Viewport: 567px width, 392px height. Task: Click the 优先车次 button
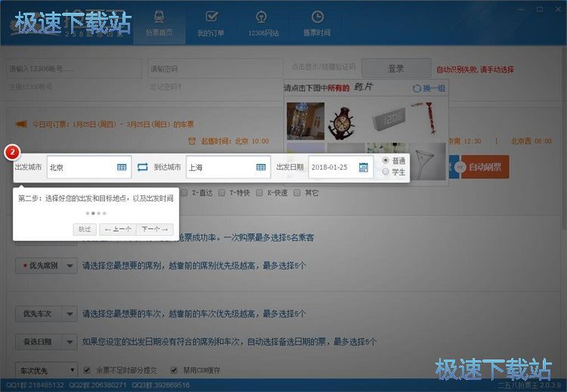(x=39, y=314)
